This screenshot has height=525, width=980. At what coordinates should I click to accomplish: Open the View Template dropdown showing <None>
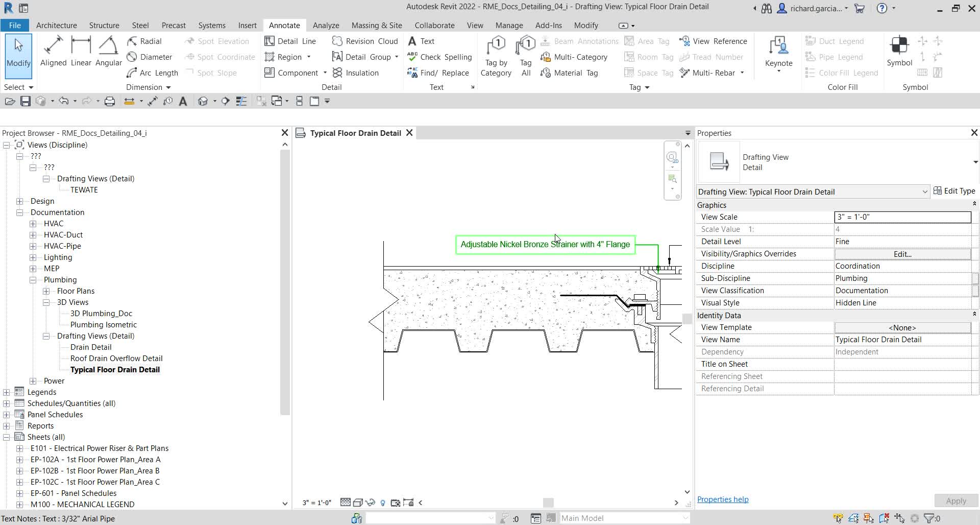tap(902, 327)
